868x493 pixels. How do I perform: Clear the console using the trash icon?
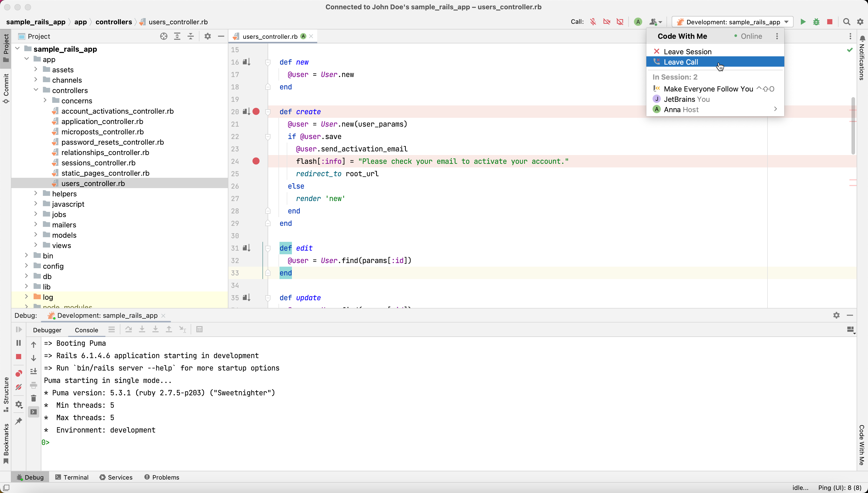click(x=34, y=398)
